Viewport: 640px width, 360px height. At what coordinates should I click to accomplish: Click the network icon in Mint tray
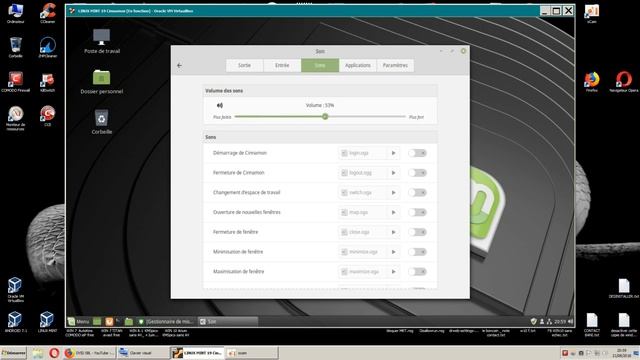[549, 322]
